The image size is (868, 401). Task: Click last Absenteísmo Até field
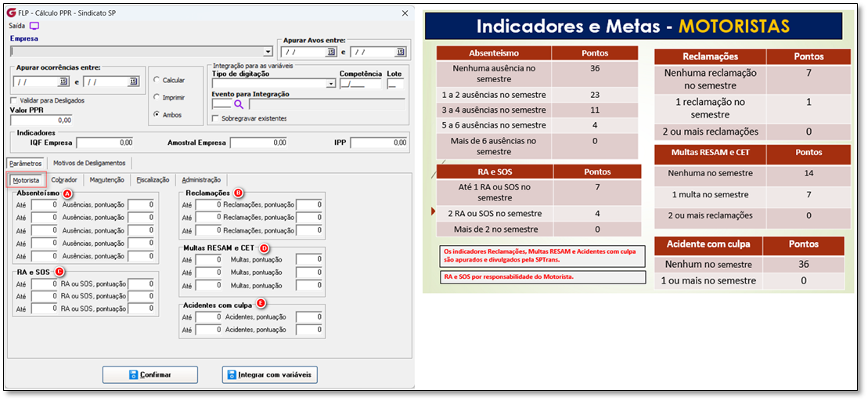45,256
